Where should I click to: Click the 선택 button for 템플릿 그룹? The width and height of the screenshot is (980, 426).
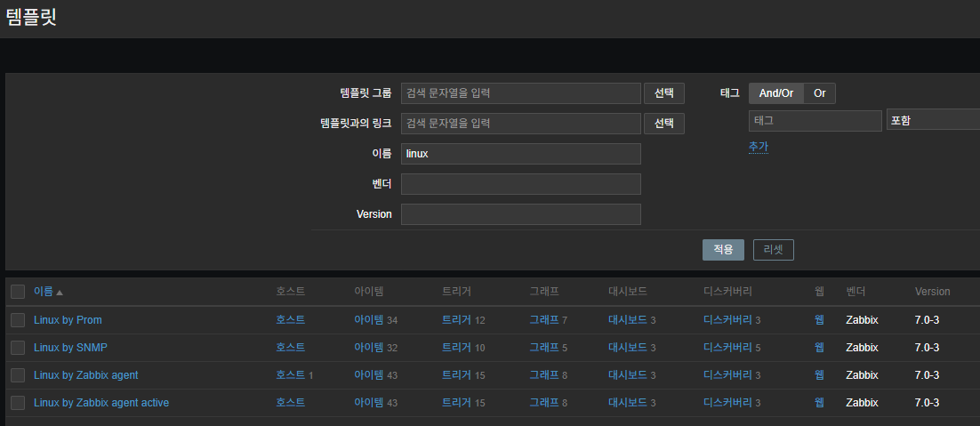click(663, 93)
